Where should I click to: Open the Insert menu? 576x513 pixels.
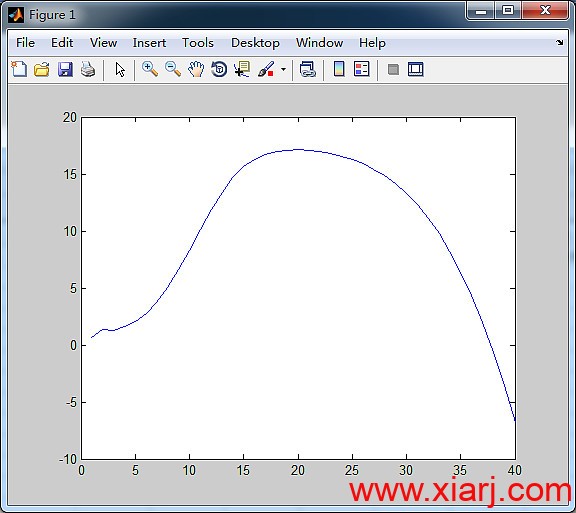point(149,43)
